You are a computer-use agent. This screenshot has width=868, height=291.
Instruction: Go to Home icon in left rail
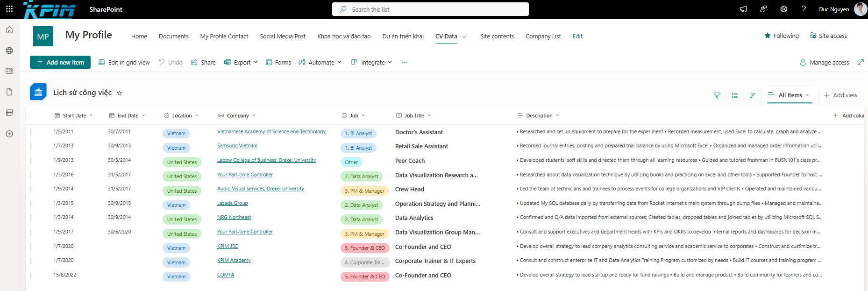tap(9, 30)
